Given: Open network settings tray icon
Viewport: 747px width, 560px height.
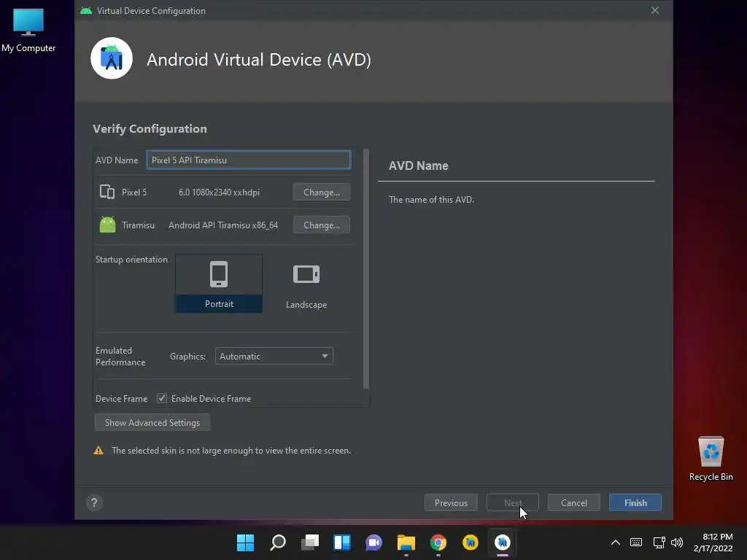Looking at the screenshot, I should click(x=659, y=542).
